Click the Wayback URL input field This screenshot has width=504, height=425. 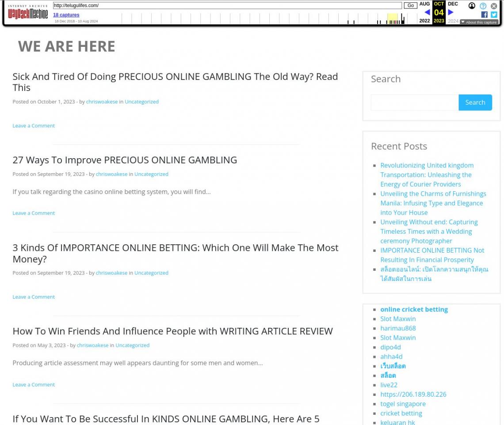tap(227, 6)
